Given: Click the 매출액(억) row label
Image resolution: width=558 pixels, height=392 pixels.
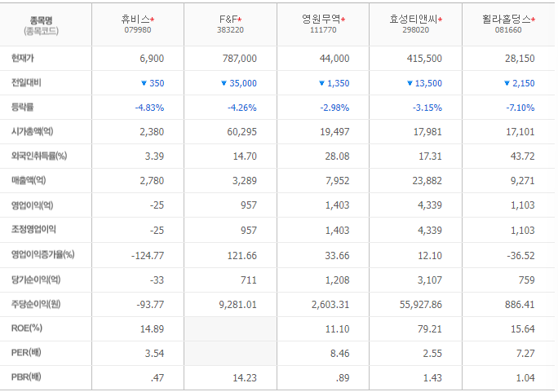Looking at the screenshot, I should (29, 180).
